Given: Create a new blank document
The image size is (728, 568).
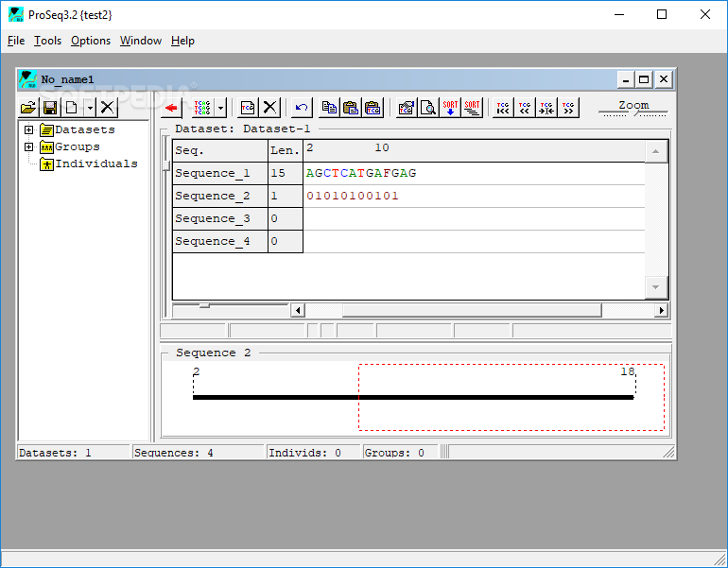Looking at the screenshot, I should (71, 108).
